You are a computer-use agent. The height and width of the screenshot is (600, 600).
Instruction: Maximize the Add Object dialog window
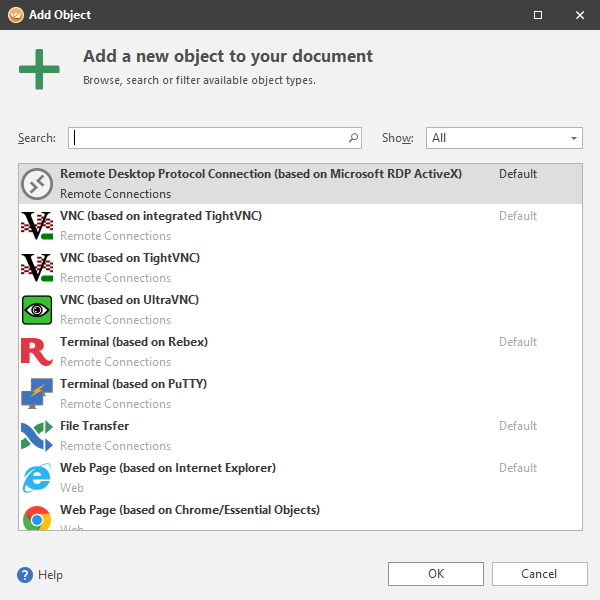pyautogui.click(x=538, y=15)
